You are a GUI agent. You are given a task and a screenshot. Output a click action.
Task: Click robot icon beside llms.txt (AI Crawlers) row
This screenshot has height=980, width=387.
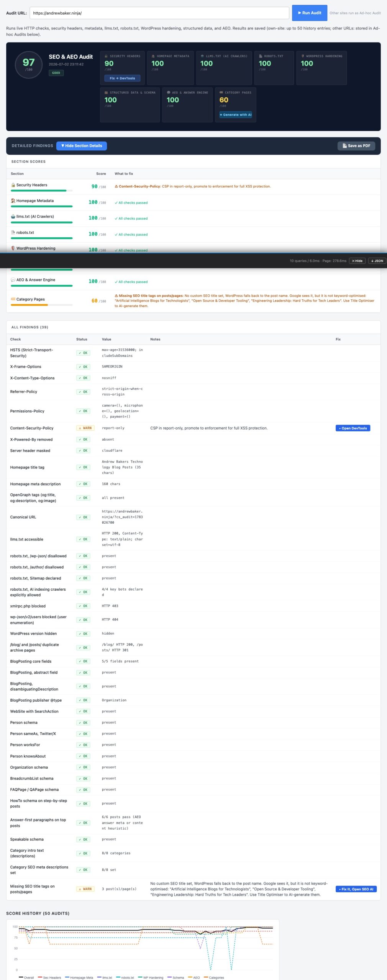point(13,216)
